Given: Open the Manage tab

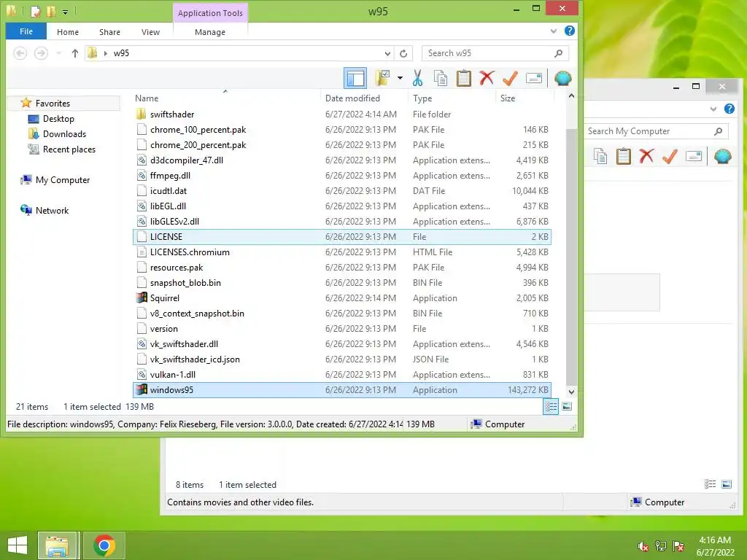Looking at the screenshot, I should pos(210,32).
